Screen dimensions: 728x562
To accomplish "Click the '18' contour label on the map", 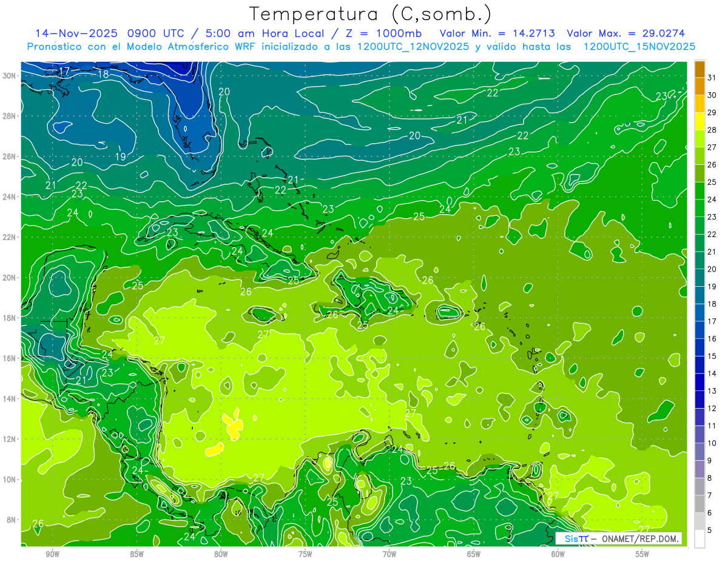I will tap(103, 75).
